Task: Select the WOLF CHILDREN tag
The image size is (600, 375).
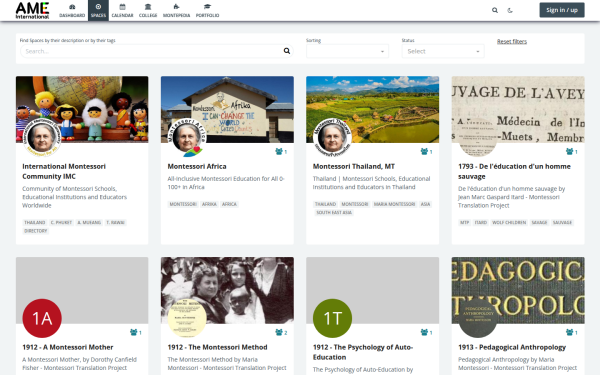Action: click(x=509, y=222)
